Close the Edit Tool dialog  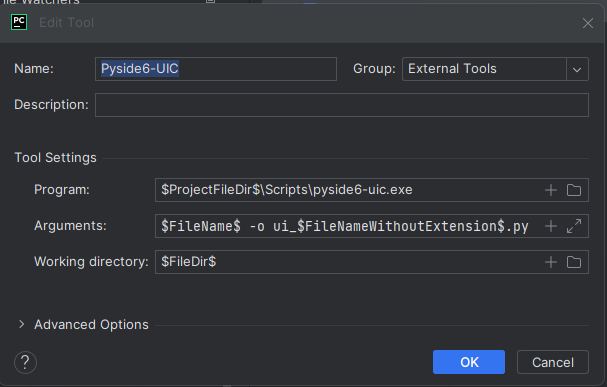(588, 23)
